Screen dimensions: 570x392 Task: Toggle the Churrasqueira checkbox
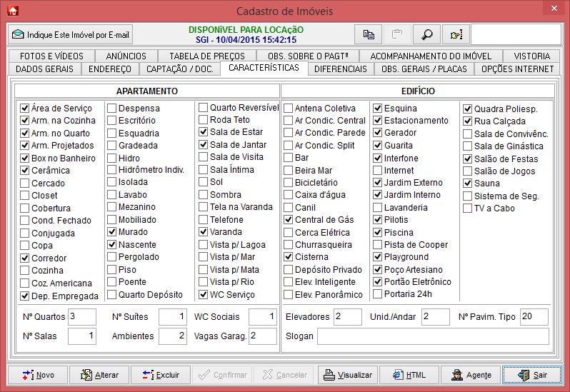(x=289, y=244)
